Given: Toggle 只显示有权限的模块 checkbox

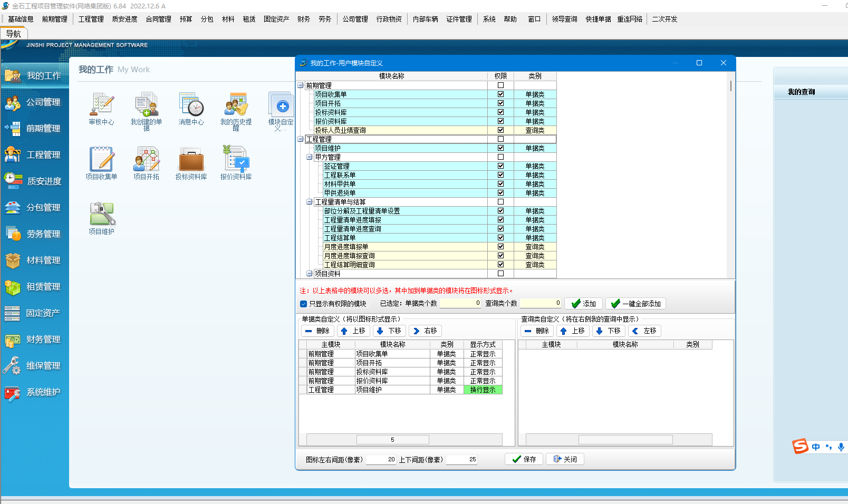Looking at the screenshot, I should point(304,304).
